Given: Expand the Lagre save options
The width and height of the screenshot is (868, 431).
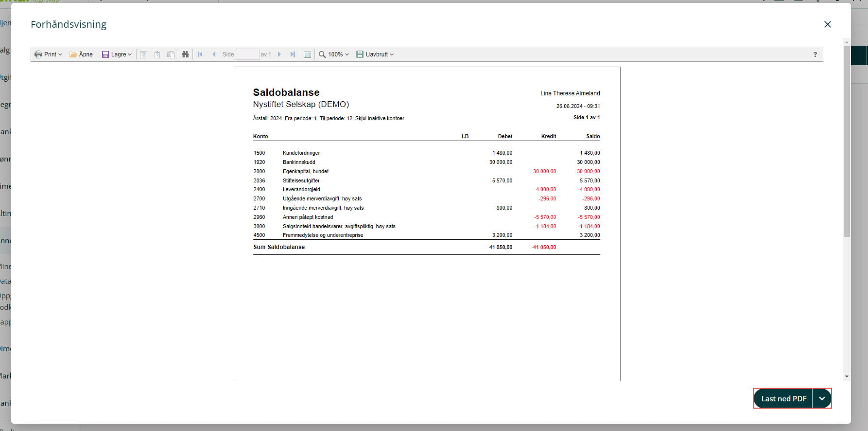Looking at the screenshot, I should click(117, 54).
